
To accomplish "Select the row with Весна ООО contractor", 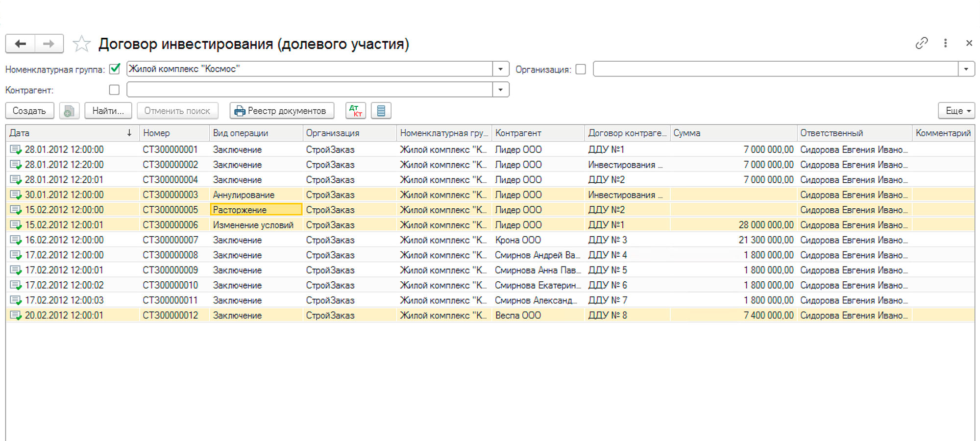I will [x=518, y=315].
